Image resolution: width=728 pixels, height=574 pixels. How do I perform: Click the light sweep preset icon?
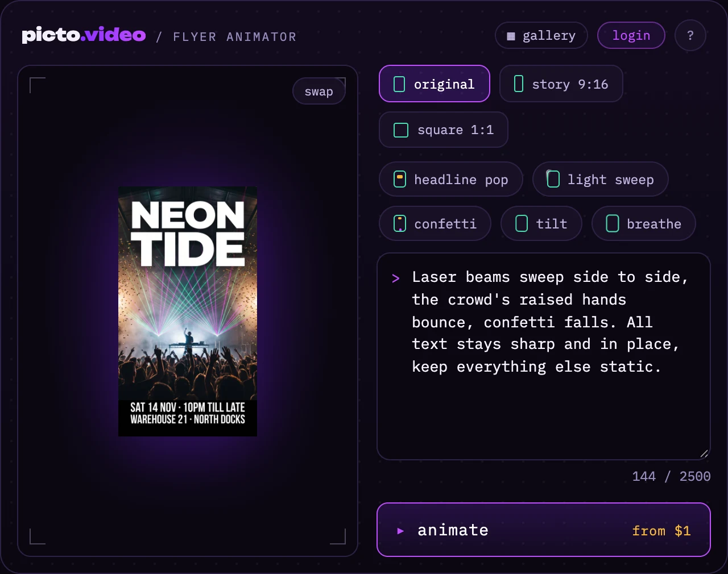(553, 179)
